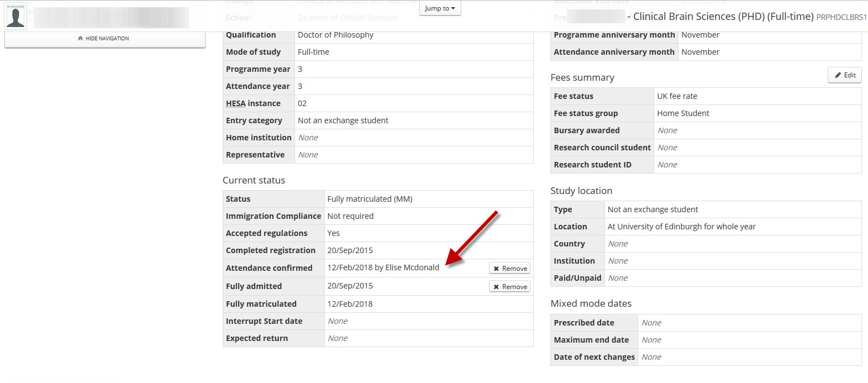Select the Completed registration date 20/Sep/2015
This screenshot has width=868, height=383.
click(350, 250)
